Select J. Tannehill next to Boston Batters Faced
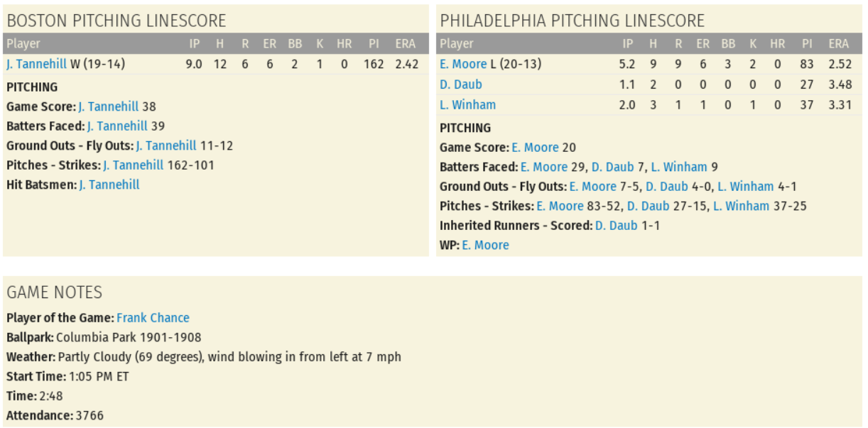This screenshot has height=428, width=868. tap(117, 126)
